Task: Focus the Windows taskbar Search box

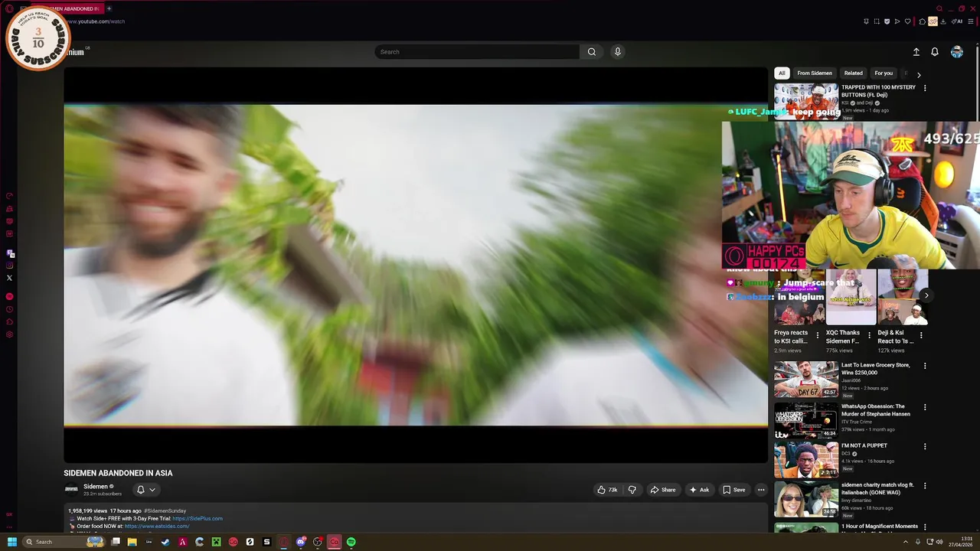Action: 63,542
